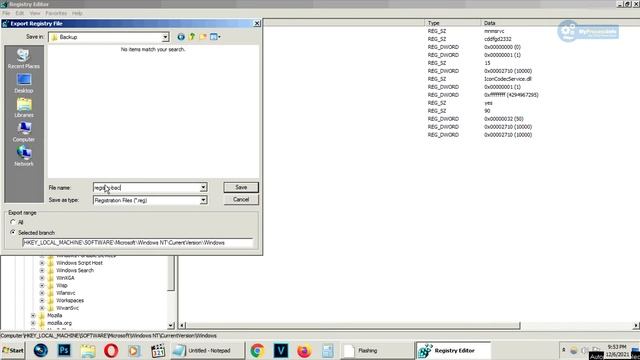Open Chrome from the taskbar
The height and width of the screenshot is (360, 640).
257,351
